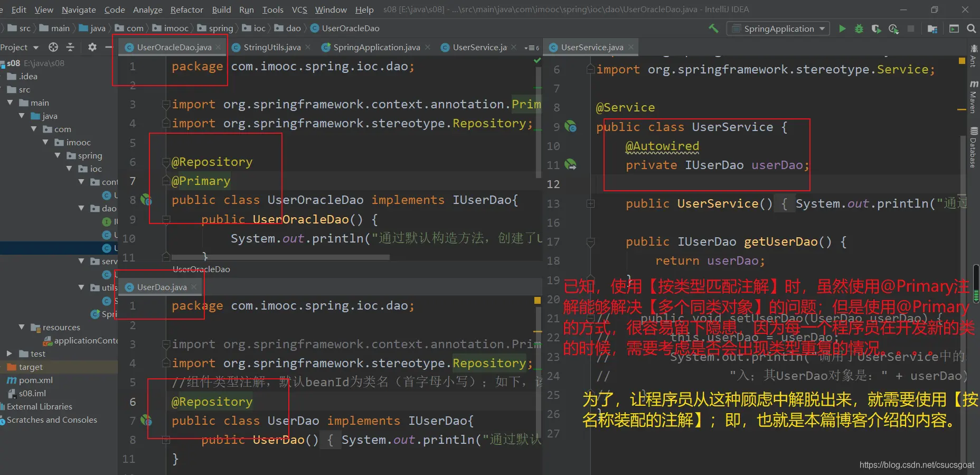Open the Project Structure icon in toolbar

coord(932,29)
